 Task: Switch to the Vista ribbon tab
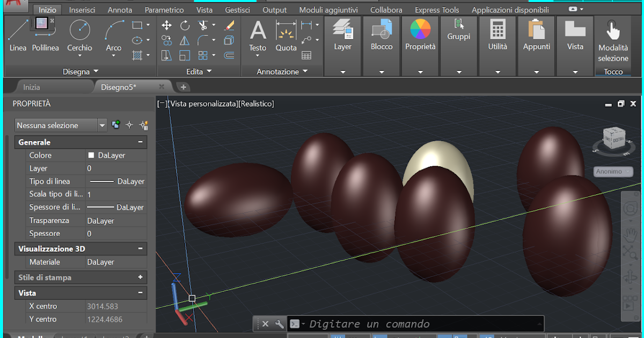coord(204,9)
